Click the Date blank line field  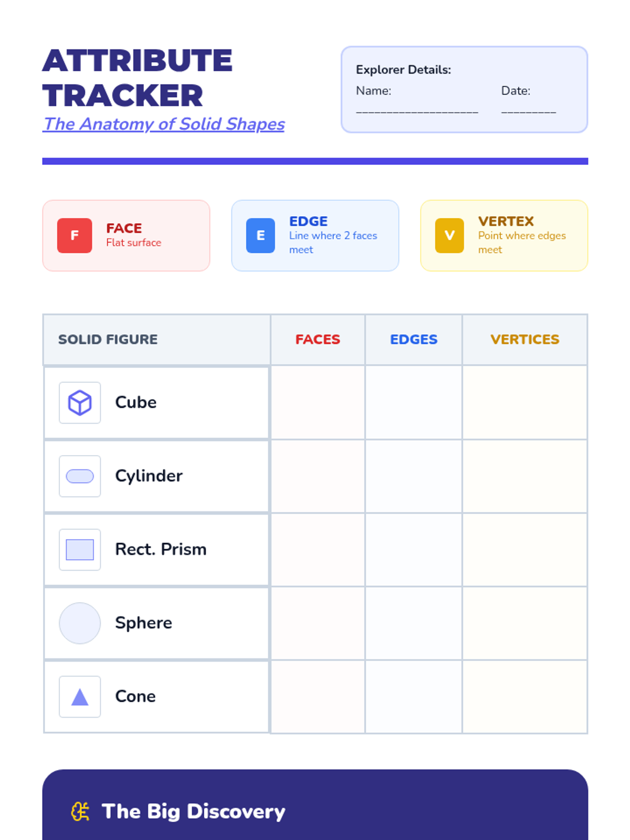point(528,110)
